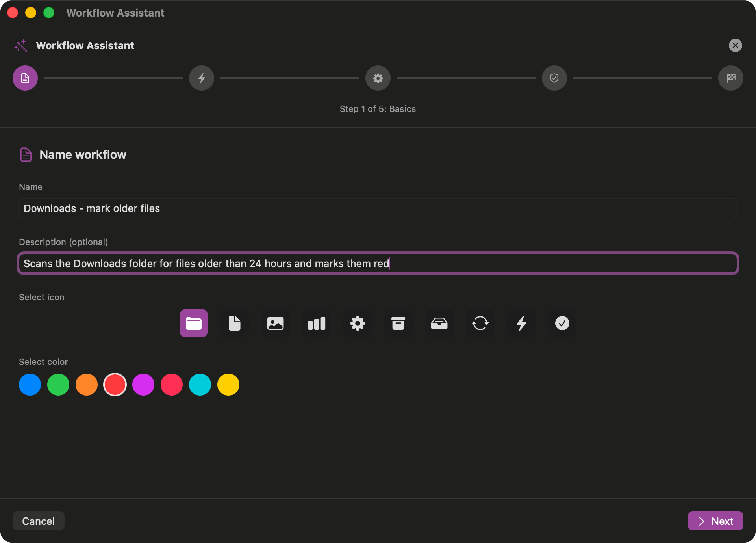Jump to gear settings step in progress bar
The height and width of the screenshot is (543, 756).
[x=378, y=78]
